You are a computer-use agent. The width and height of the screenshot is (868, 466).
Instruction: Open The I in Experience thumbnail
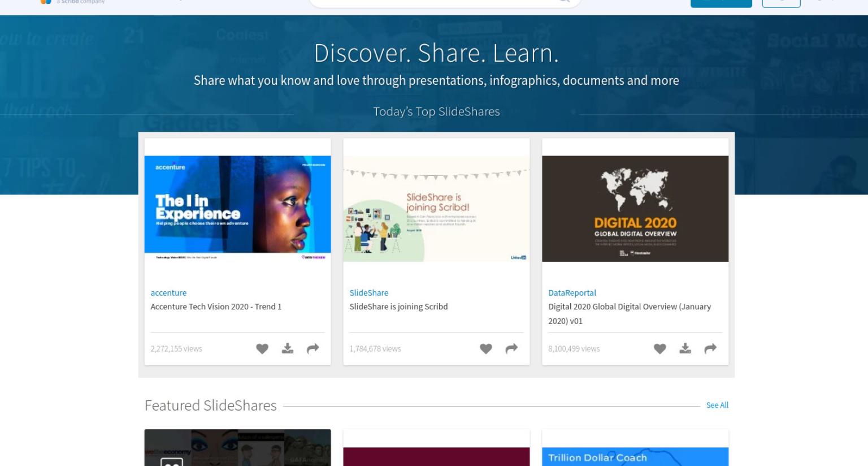point(237,209)
